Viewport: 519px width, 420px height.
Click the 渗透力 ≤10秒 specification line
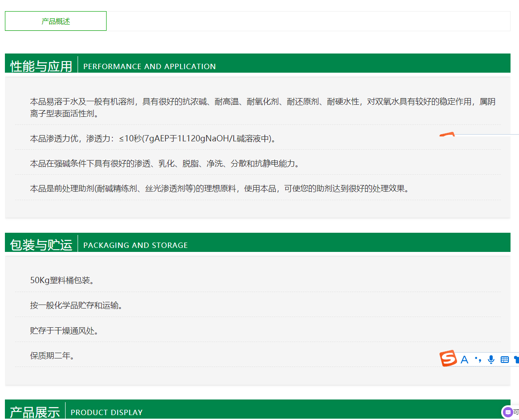[x=153, y=139]
